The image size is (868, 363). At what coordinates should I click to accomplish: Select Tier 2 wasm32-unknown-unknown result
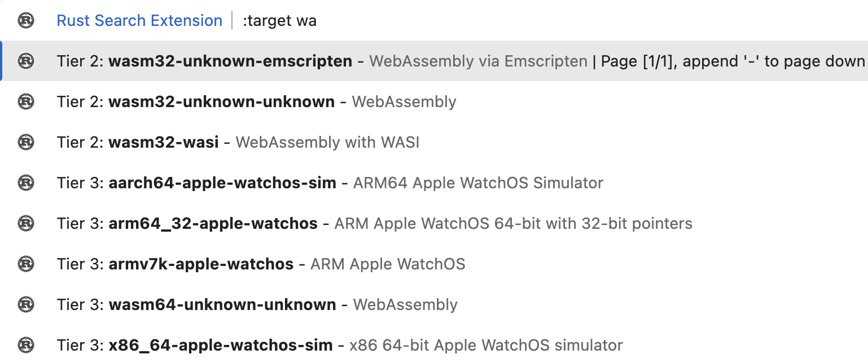coord(434,101)
